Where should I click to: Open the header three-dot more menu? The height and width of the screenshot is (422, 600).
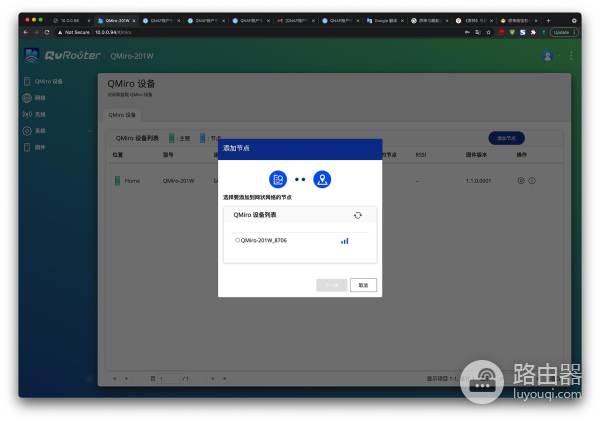click(x=571, y=56)
